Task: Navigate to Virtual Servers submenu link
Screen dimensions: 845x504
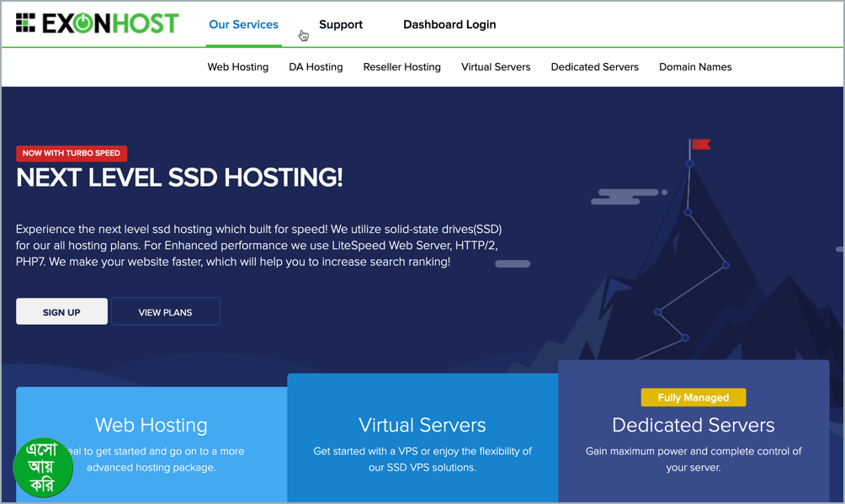Action: [x=496, y=66]
